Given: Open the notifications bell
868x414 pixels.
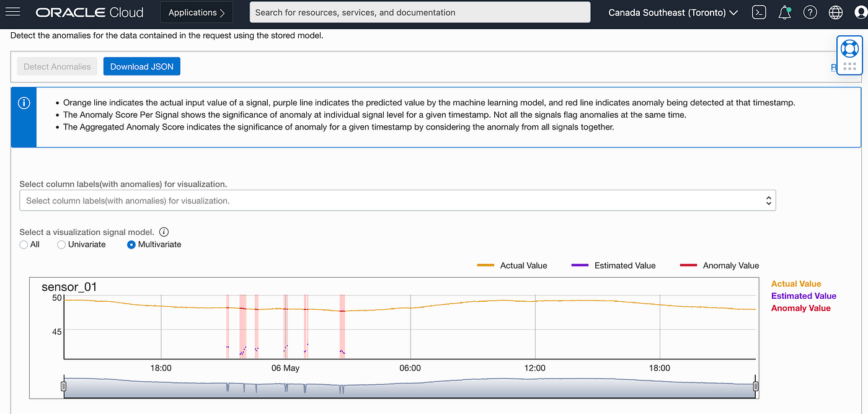Looking at the screenshot, I should pyautogui.click(x=784, y=12).
